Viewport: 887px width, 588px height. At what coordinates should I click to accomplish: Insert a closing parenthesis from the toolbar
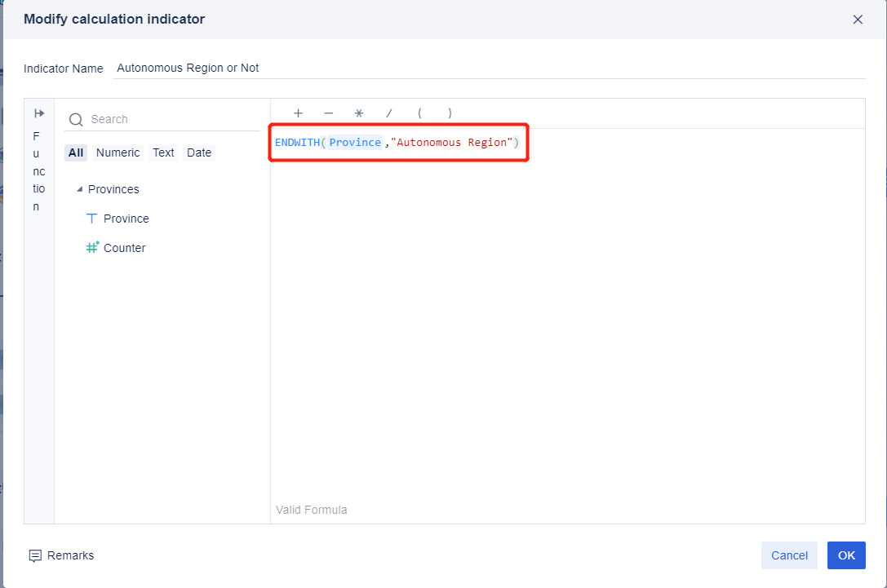[x=450, y=113]
